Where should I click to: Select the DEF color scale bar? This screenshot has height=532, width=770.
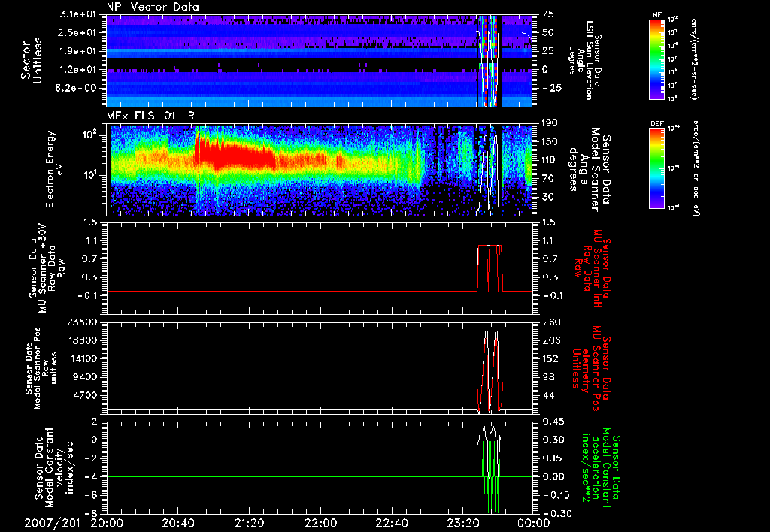[x=656, y=168]
